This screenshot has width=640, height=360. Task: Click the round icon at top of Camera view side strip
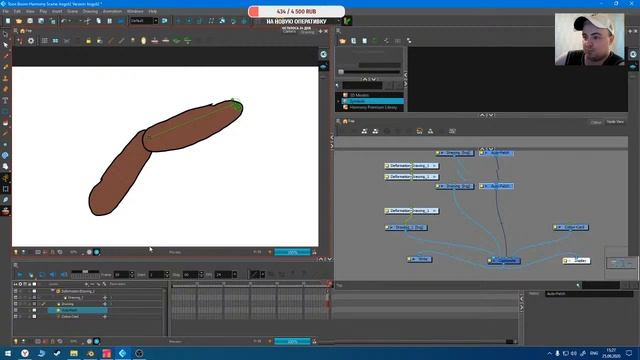324,54
